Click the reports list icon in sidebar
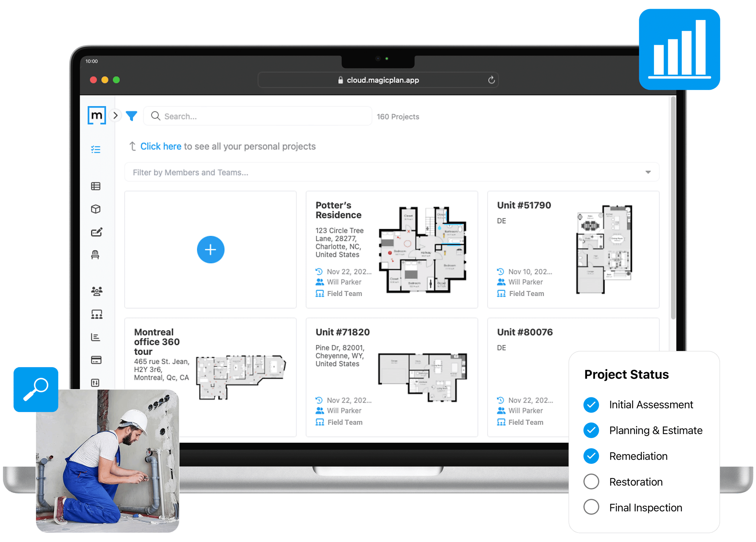Viewport: 756px width, 542px height. click(x=95, y=337)
